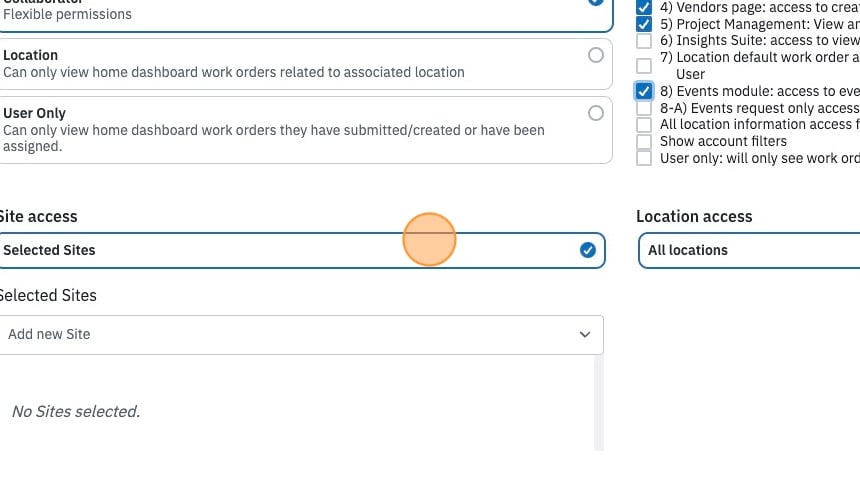Uncheck the Vendors page access checkbox
The image size is (860, 481).
click(x=644, y=8)
